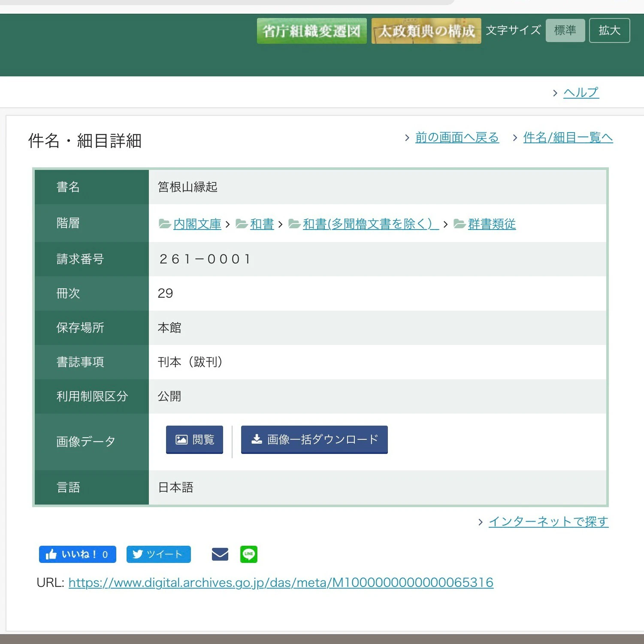Select the access status 公開
Image resolution: width=644 pixels, height=644 pixels.
169,396
